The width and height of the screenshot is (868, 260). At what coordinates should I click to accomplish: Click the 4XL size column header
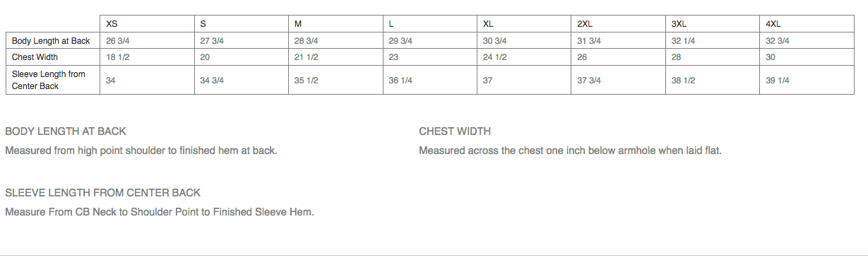(773, 24)
